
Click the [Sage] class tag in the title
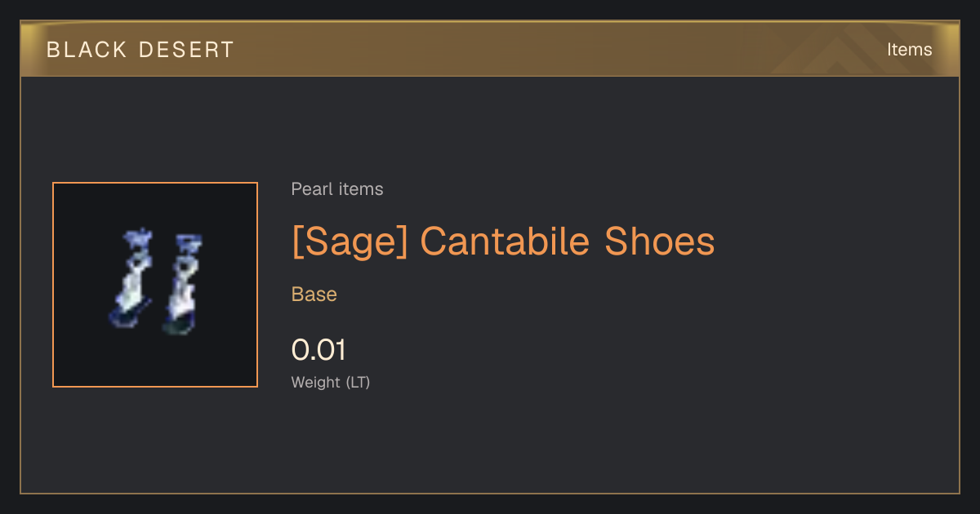click(350, 241)
